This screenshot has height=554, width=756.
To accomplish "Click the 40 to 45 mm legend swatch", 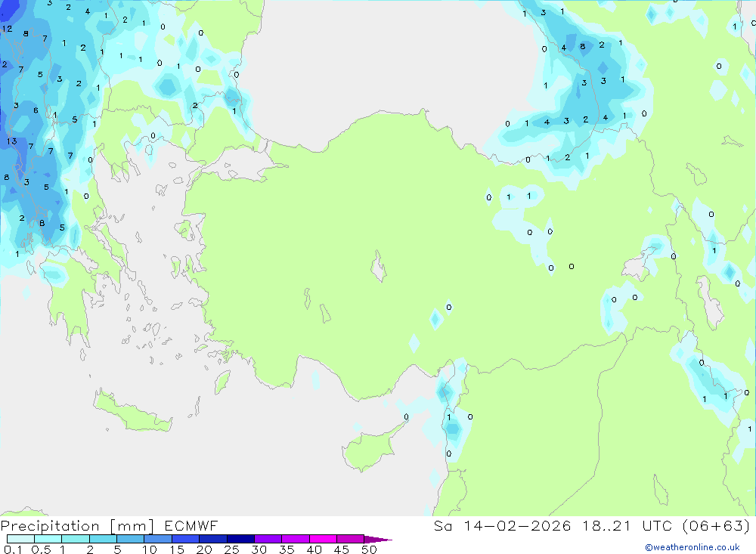I will point(323,539).
